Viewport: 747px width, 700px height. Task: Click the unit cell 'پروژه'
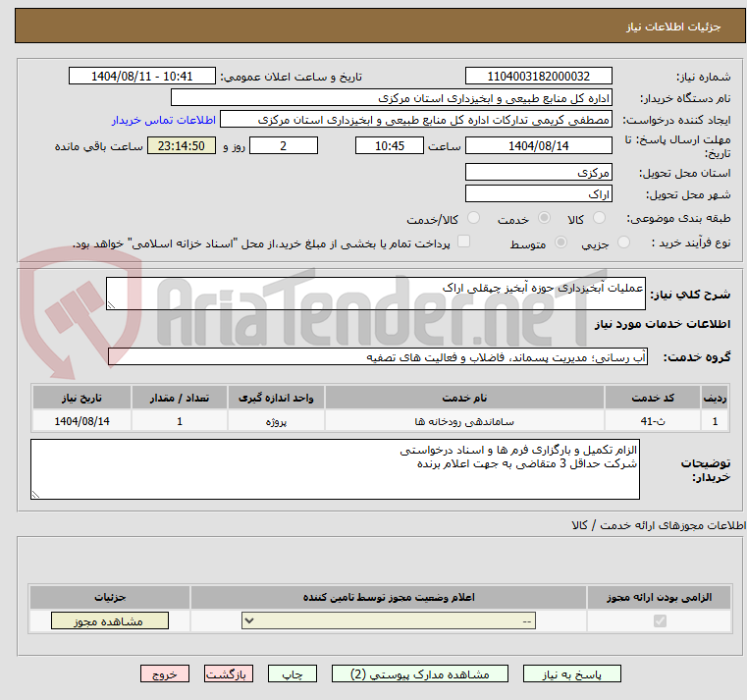tap(276, 421)
